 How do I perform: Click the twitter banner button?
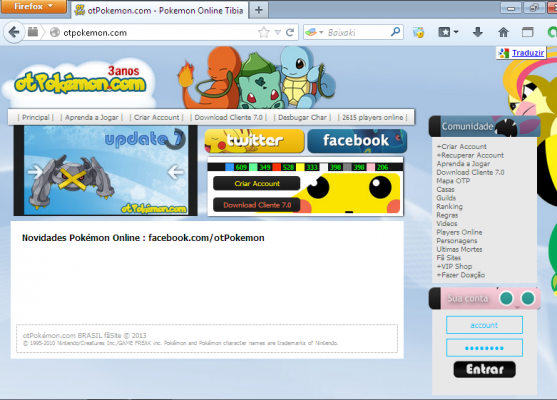[254, 141]
